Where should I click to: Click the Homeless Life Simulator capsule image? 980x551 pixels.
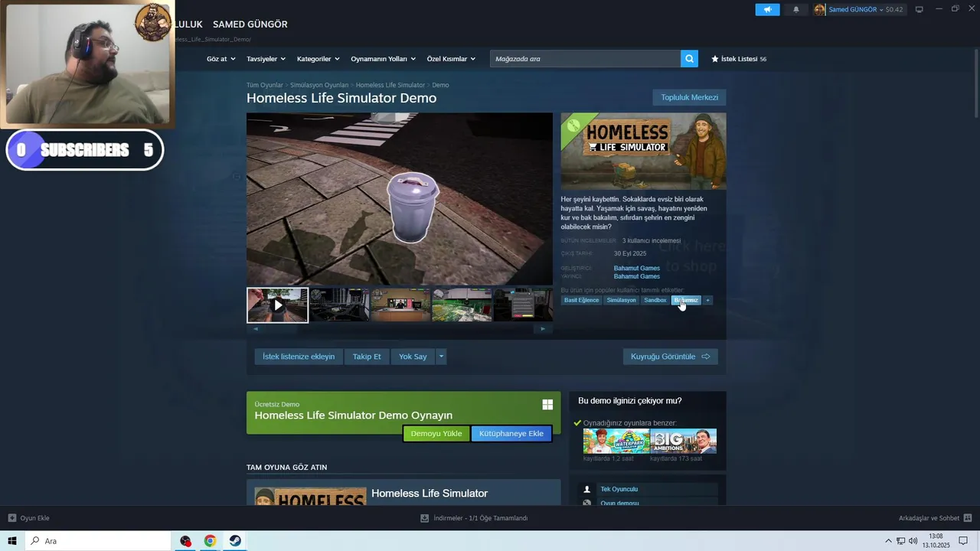click(643, 151)
